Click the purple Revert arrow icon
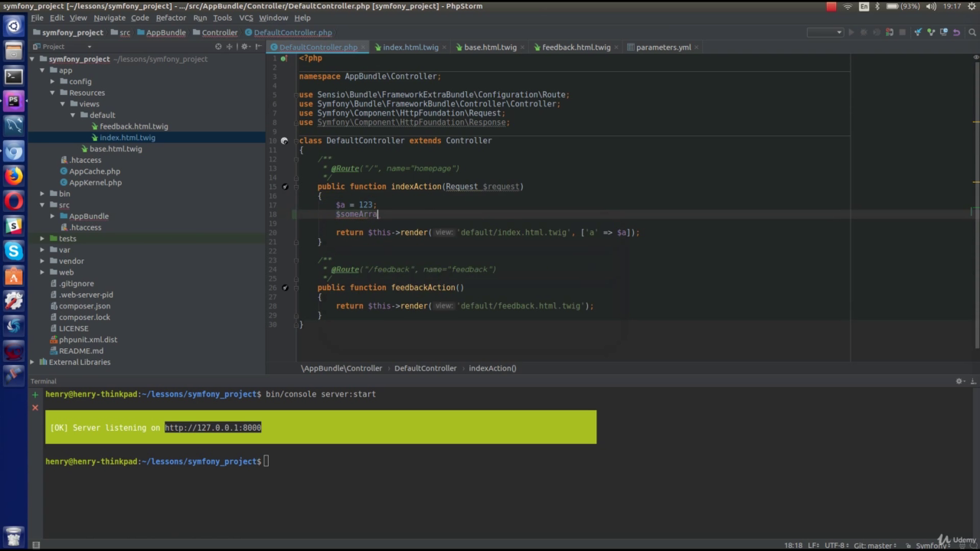Image resolution: width=980 pixels, height=551 pixels. [x=957, y=32]
